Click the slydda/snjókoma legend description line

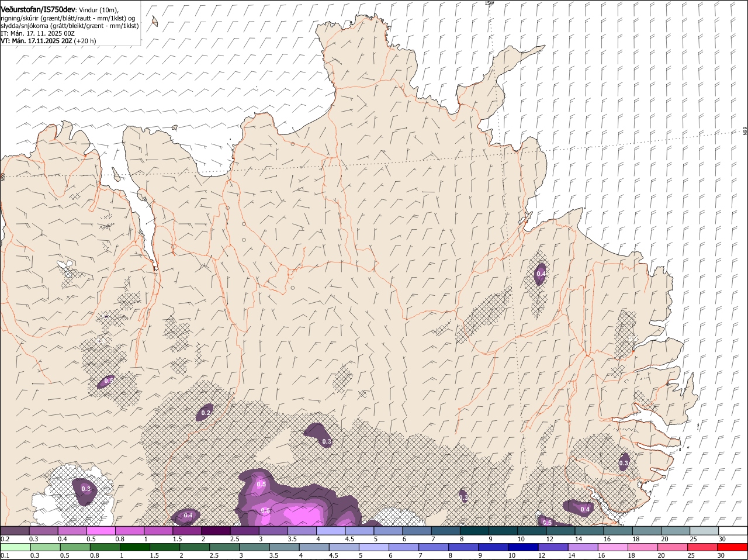click(70, 26)
